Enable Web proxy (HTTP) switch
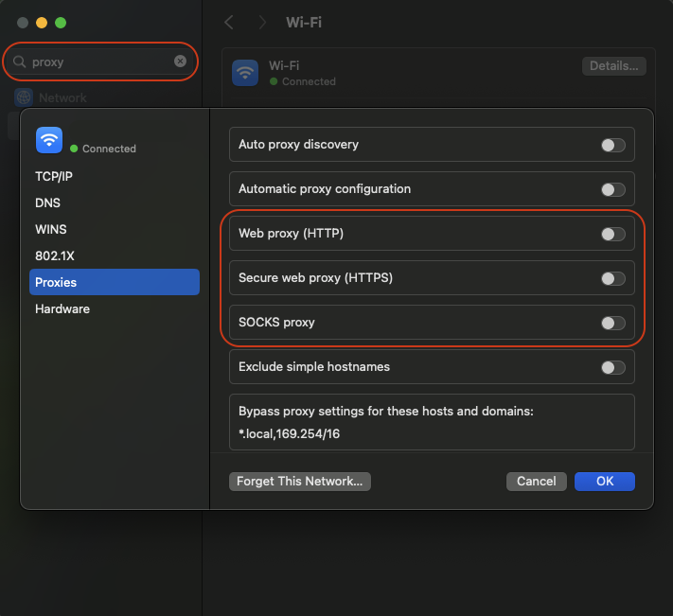The image size is (673, 616). (x=612, y=234)
